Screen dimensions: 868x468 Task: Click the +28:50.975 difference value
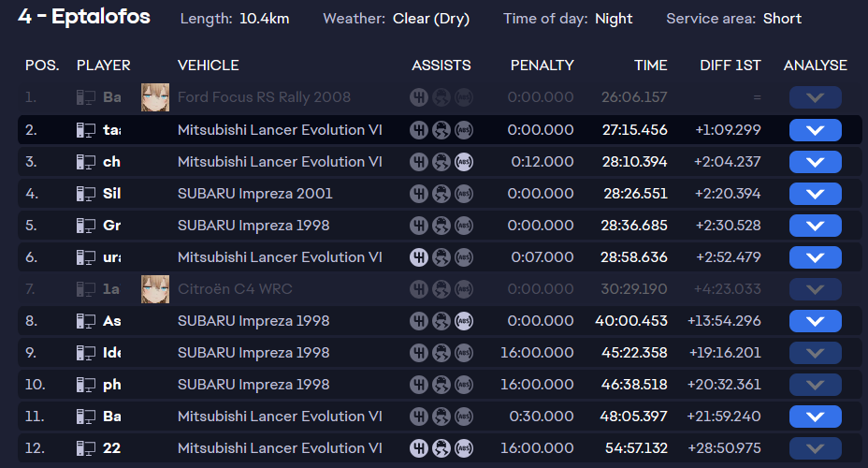click(724, 448)
